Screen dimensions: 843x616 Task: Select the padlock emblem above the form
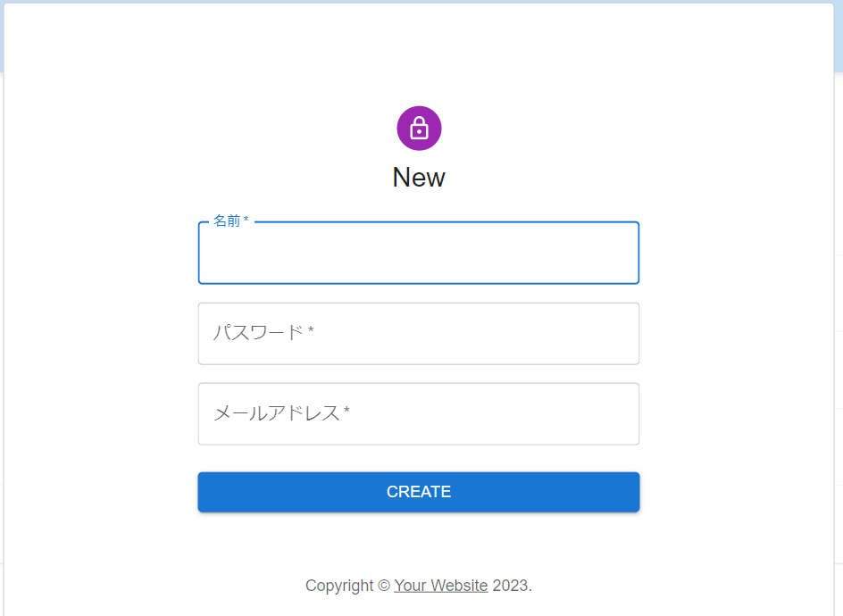[x=419, y=128]
